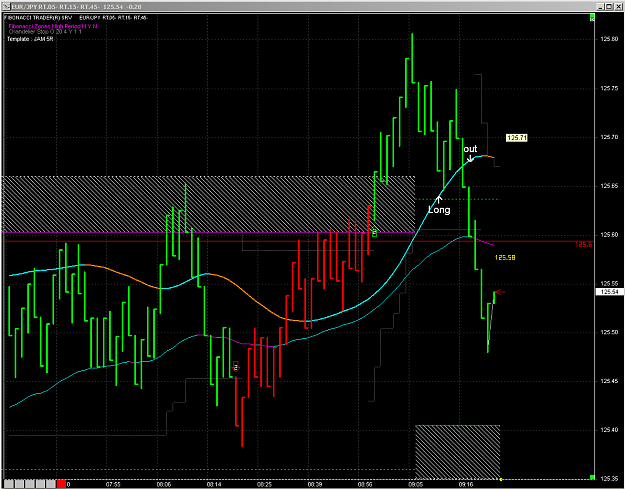
Task: Click the gray button next to the red button
Action: pos(51,484)
